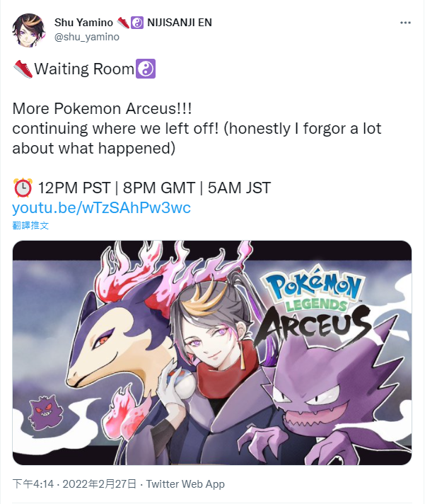The image size is (425, 504).
Task: Click the purple yin-yang emoji after Waiting Room
Action: (x=146, y=69)
